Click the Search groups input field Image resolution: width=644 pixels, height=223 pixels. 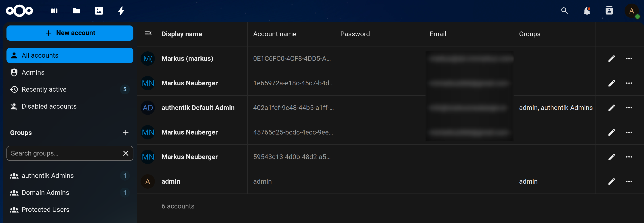[x=64, y=153]
